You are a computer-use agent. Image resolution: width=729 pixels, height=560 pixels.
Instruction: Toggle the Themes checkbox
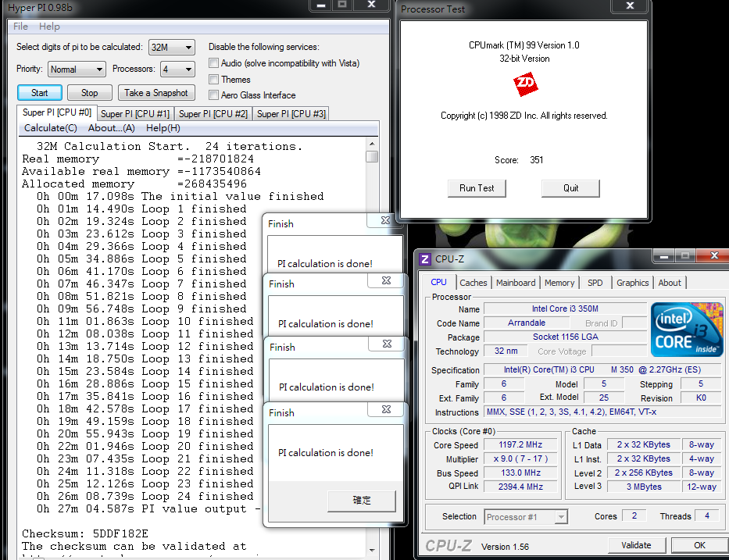click(x=214, y=79)
